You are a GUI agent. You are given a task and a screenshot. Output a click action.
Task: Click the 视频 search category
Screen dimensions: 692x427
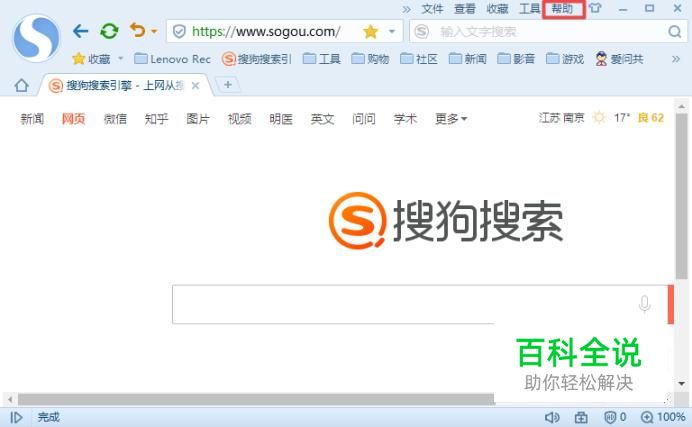click(x=239, y=118)
